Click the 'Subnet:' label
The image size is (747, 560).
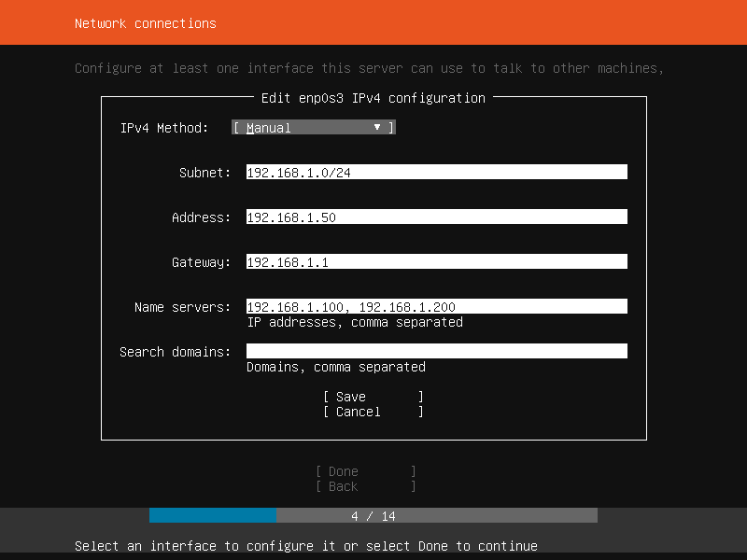point(204,173)
